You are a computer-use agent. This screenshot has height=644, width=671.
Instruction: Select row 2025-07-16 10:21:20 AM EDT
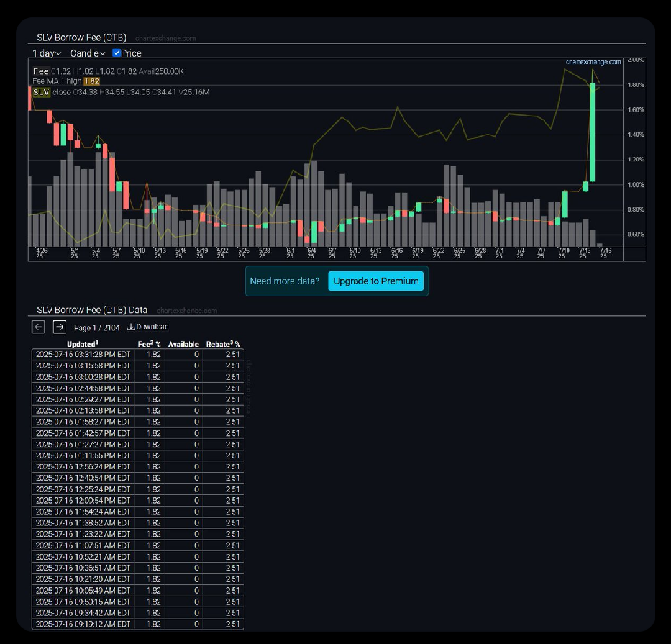pos(138,579)
